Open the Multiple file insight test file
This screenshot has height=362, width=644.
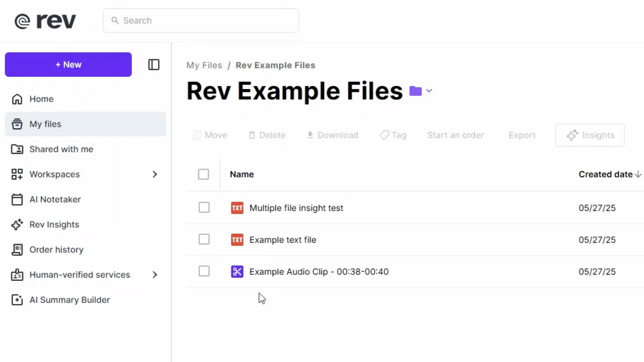296,208
